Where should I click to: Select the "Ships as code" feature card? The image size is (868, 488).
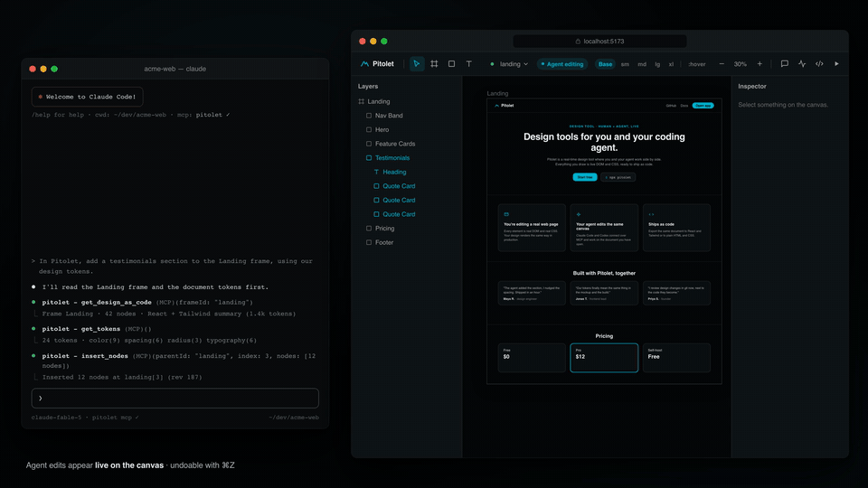coord(676,228)
